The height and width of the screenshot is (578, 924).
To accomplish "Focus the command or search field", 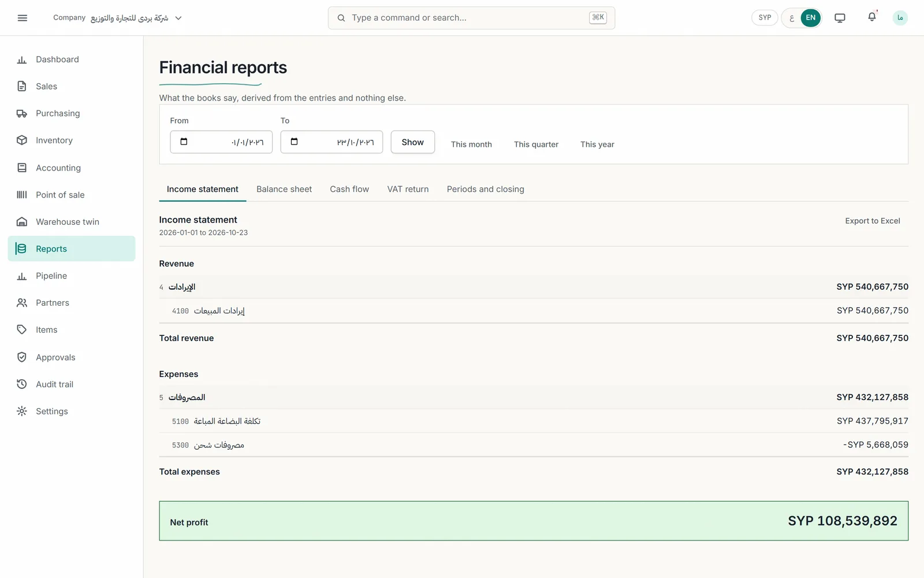I will 471,18.
